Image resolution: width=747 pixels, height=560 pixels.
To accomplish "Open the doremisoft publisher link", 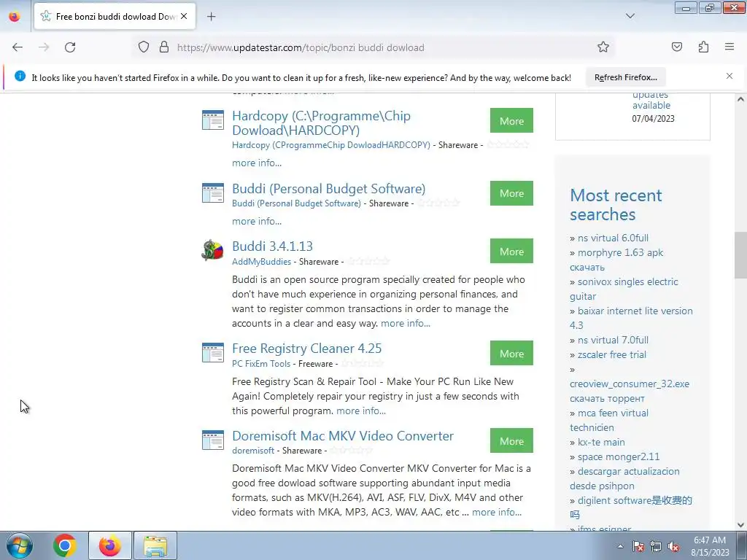I will click(253, 451).
